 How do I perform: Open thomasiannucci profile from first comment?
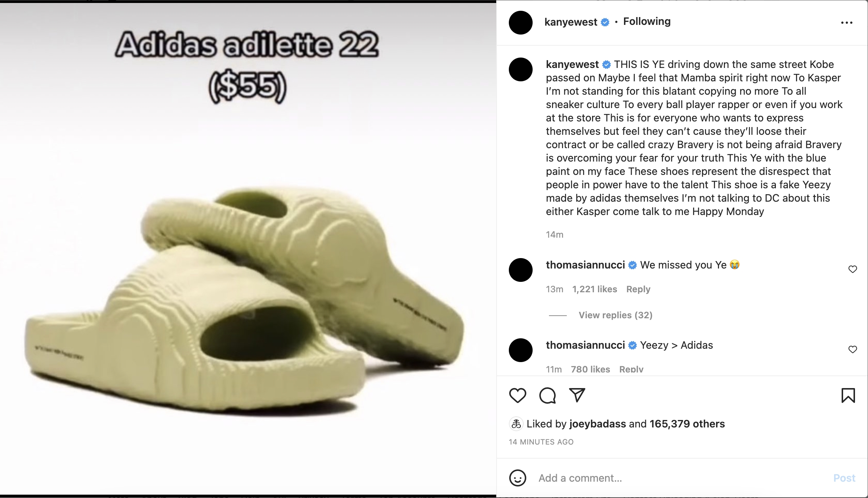click(x=585, y=265)
